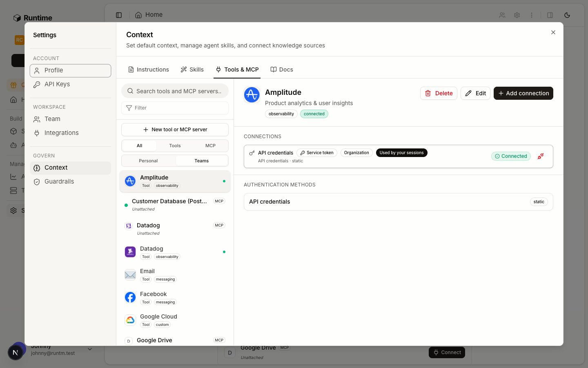Select the Datadog tool tagged observability

click(175, 252)
